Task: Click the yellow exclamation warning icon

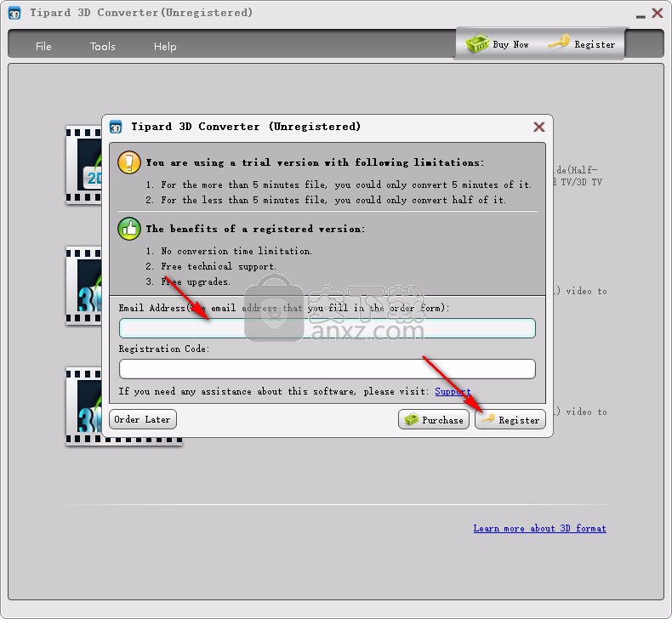Action: click(x=129, y=162)
